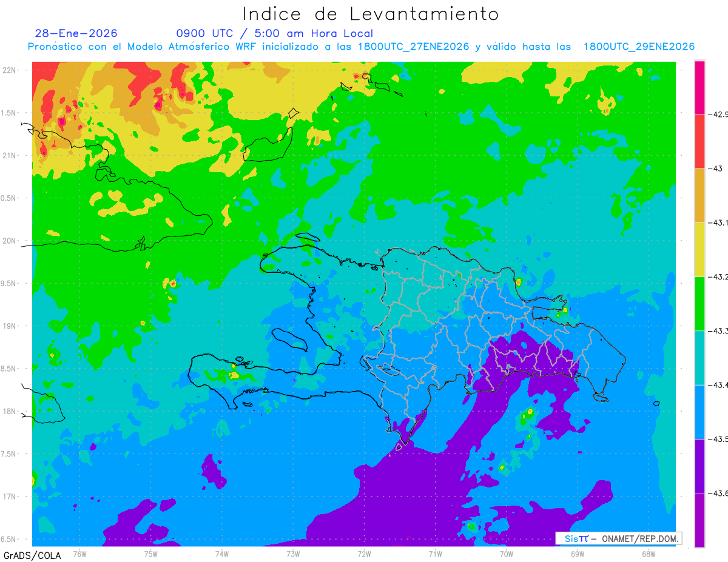The height and width of the screenshot is (562, 728).
Task: Select the magenta swatch atop the color bar
Action: (699, 87)
